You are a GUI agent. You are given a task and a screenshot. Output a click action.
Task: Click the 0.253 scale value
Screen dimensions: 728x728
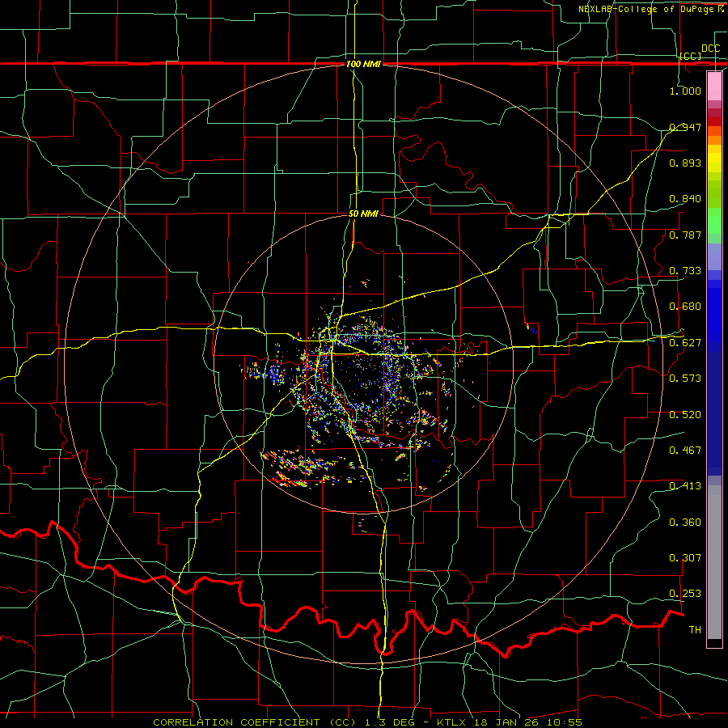tap(685, 594)
